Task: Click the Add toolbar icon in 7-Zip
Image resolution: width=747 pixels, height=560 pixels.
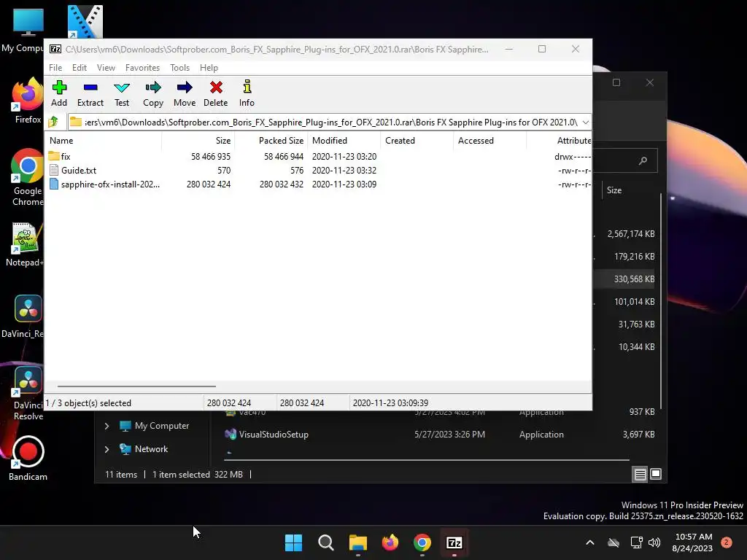Action: point(59,93)
